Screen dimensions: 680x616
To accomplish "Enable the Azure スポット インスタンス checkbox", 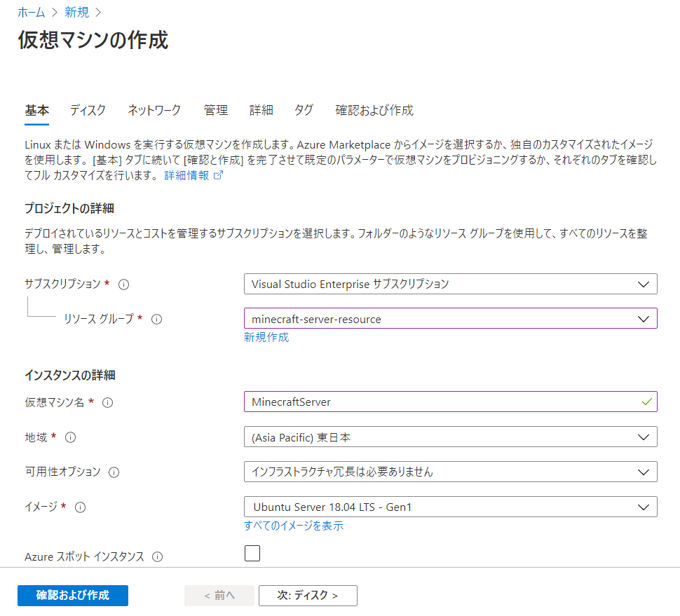I will point(252,553).
